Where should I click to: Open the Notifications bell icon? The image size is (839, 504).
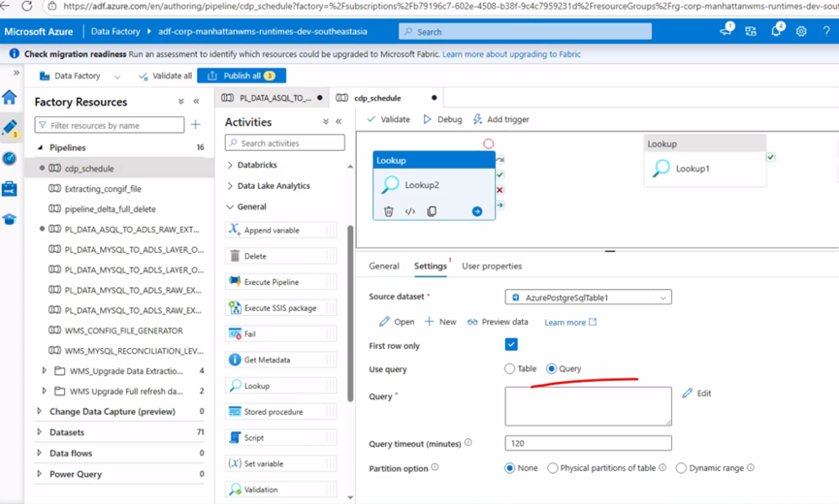776,30
